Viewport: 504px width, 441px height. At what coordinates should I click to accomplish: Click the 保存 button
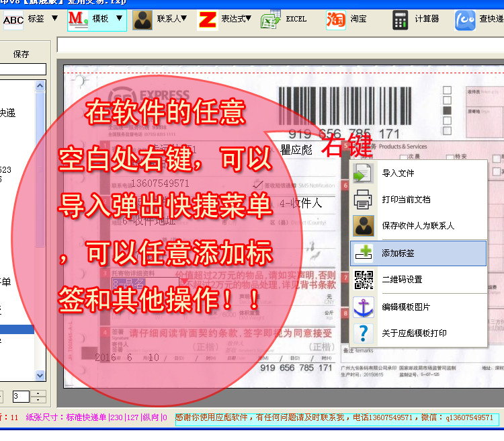coord(22,54)
